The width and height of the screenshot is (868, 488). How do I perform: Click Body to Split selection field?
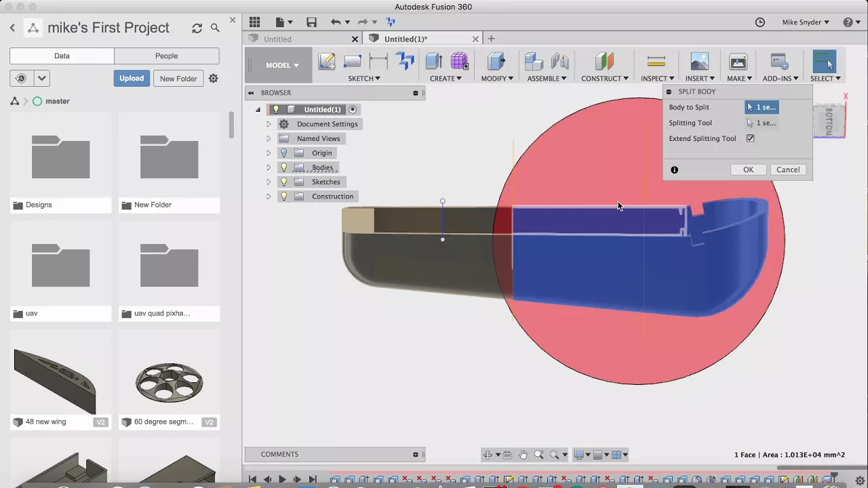click(x=762, y=107)
